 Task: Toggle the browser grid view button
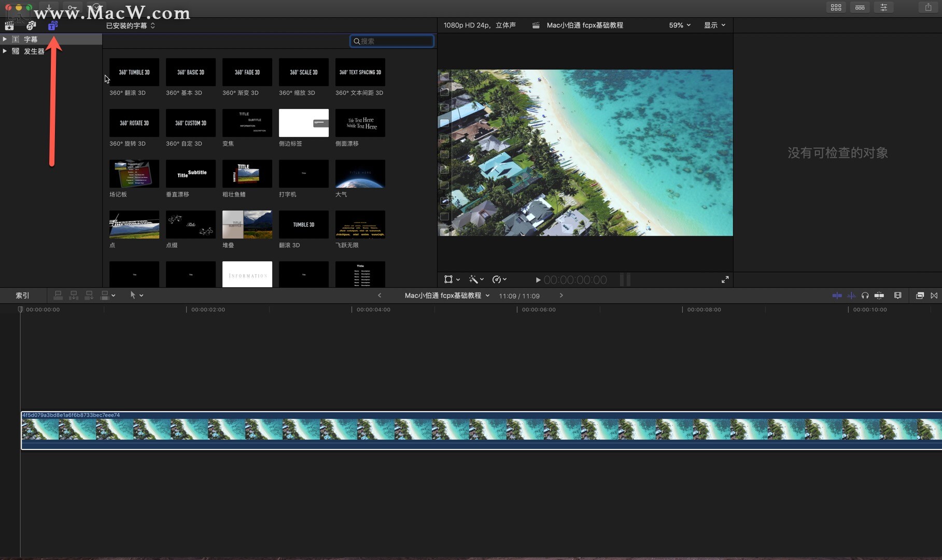tap(836, 7)
